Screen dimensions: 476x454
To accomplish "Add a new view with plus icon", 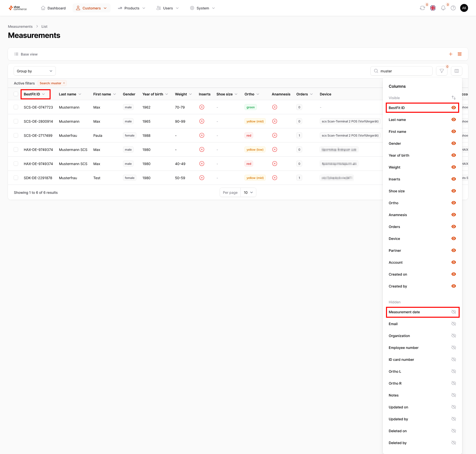I will pyautogui.click(x=451, y=54).
